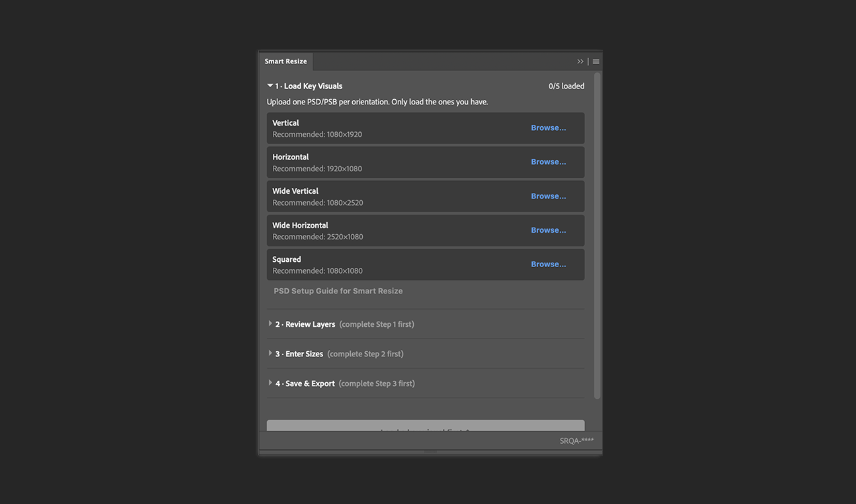Expand the Save & Export step

coord(270,383)
